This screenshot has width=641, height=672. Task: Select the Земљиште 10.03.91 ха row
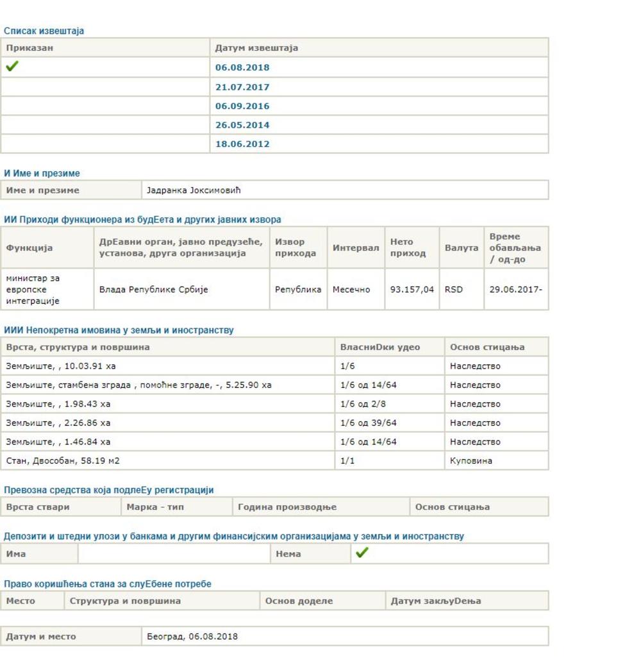[x=61, y=366]
